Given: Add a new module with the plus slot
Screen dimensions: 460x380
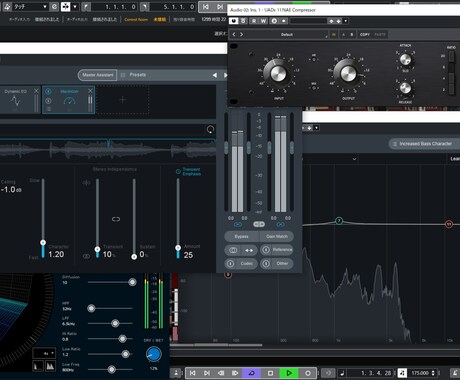Looking at the screenshot, I should point(122,100).
